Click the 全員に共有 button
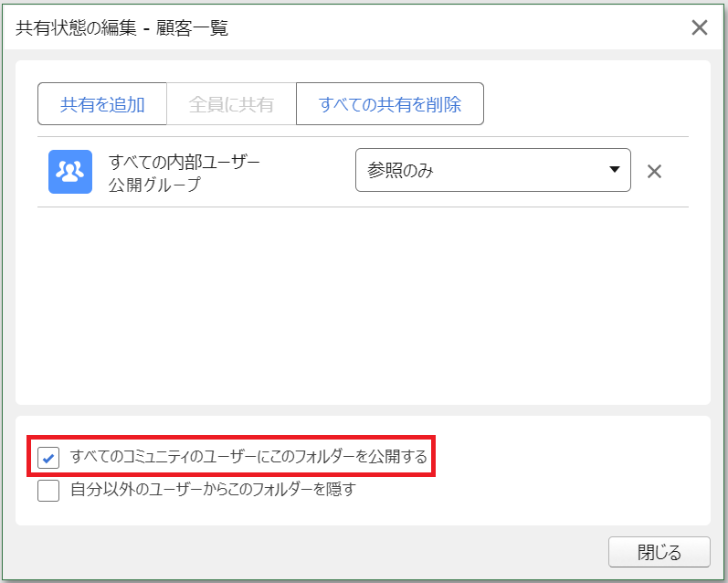728x583 pixels. pyautogui.click(x=231, y=104)
